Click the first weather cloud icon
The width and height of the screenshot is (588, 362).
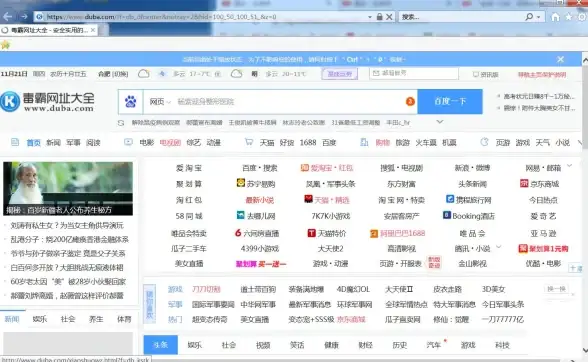pyautogui.click(x=144, y=74)
